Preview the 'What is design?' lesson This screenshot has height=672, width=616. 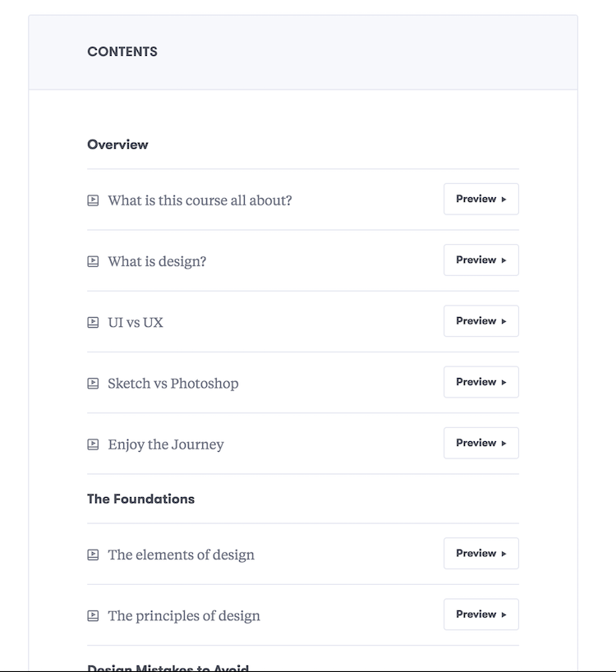coord(481,260)
